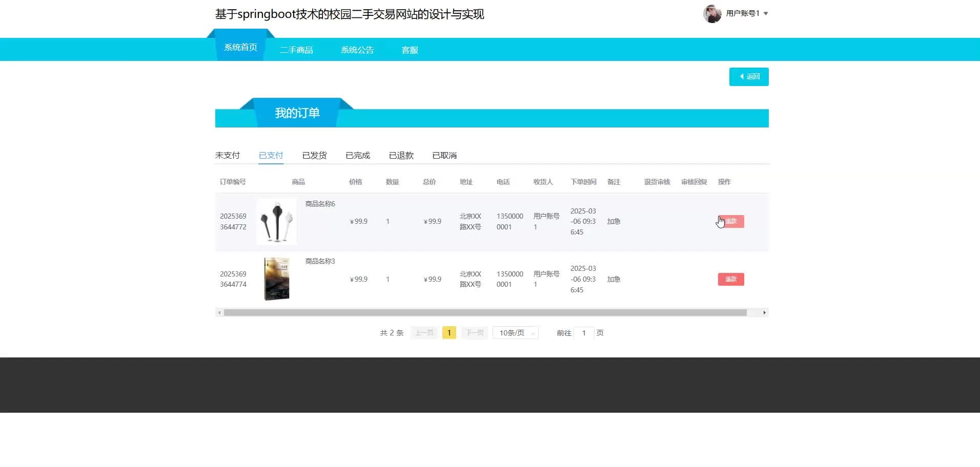Click the 退货审核 column header
Viewport: 980px width, 467px height.
coord(658,182)
